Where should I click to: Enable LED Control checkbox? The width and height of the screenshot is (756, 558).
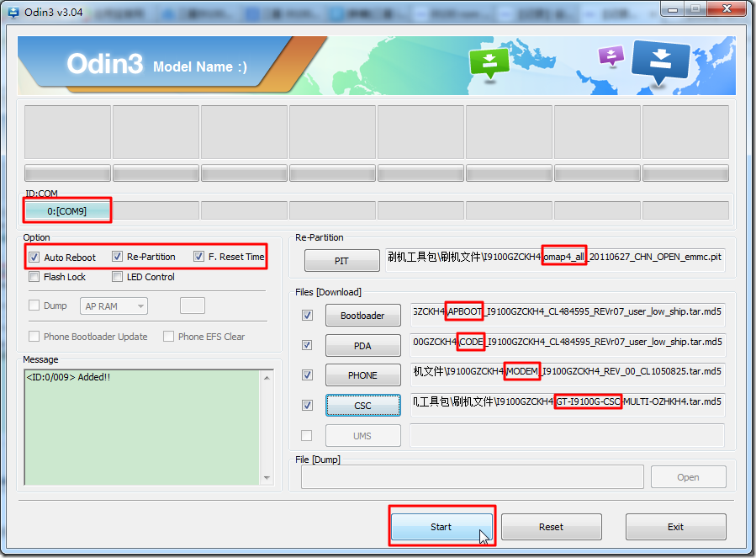coord(117,277)
